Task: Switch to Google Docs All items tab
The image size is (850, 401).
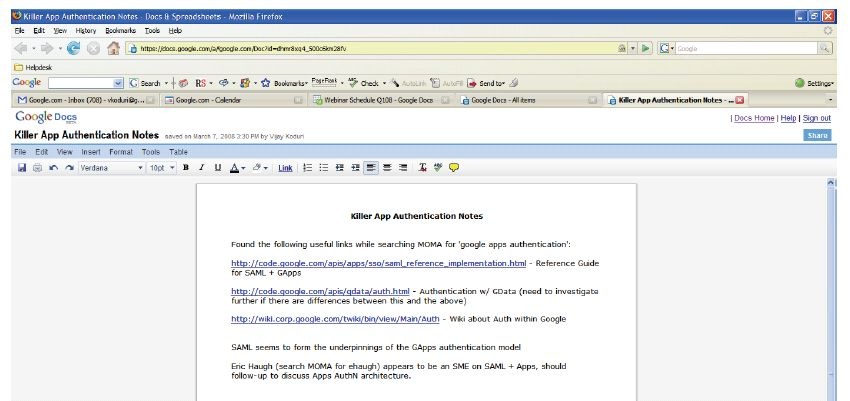Action: pyautogui.click(x=529, y=100)
